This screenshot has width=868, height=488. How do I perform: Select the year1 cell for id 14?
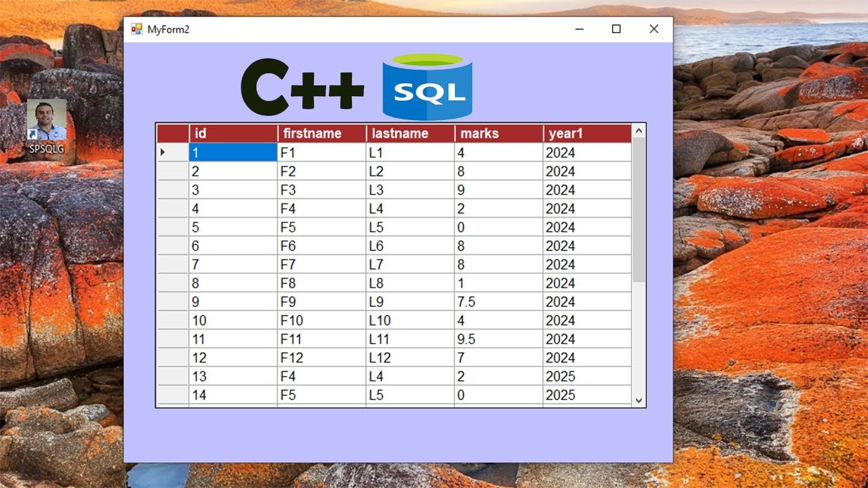tap(587, 395)
